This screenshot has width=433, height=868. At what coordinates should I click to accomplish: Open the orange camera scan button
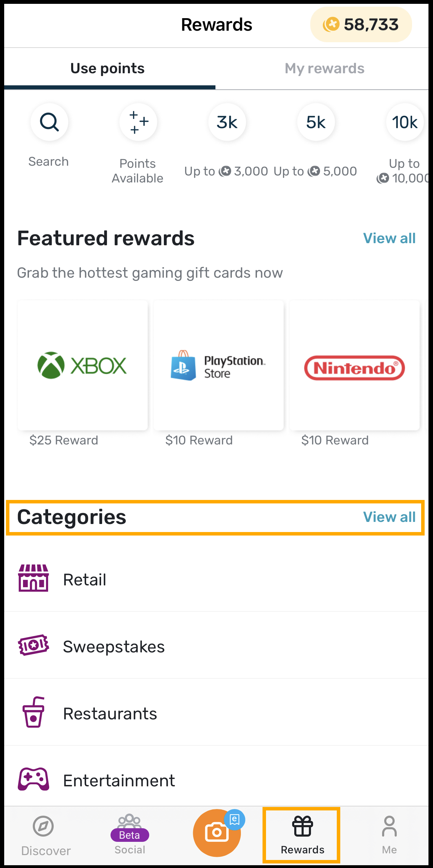click(x=216, y=832)
